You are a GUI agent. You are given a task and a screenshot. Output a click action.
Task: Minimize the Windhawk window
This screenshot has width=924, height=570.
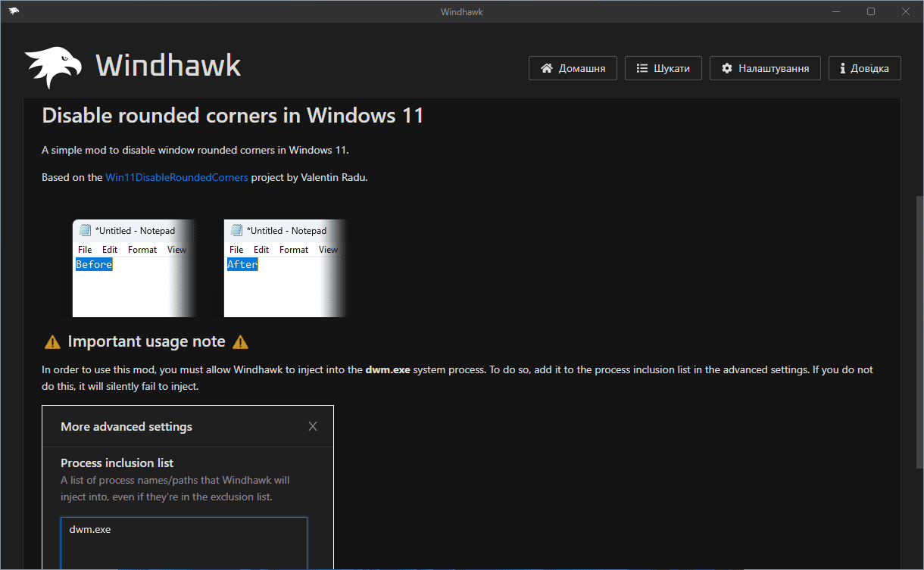837,11
